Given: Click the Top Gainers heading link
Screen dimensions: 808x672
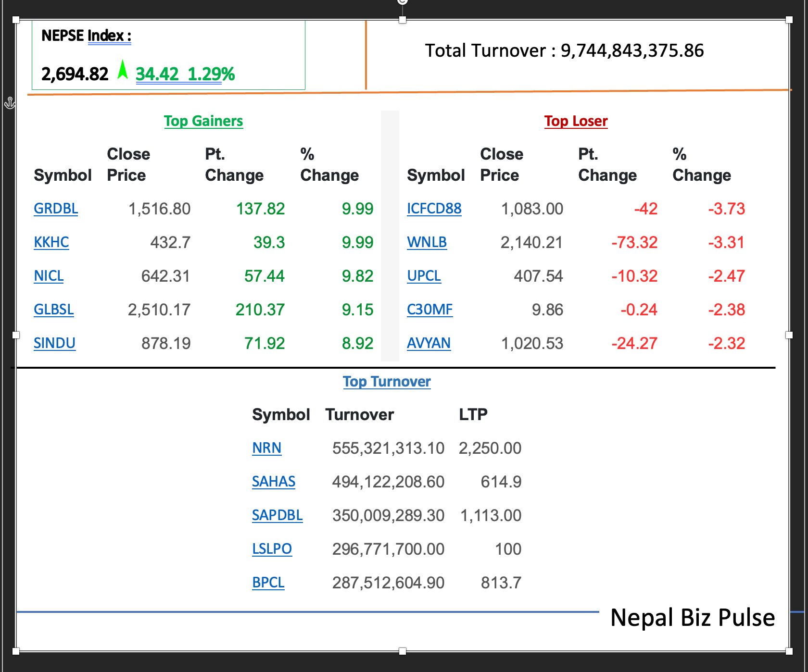Looking at the screenshot, I should click(x=203, y=121).
